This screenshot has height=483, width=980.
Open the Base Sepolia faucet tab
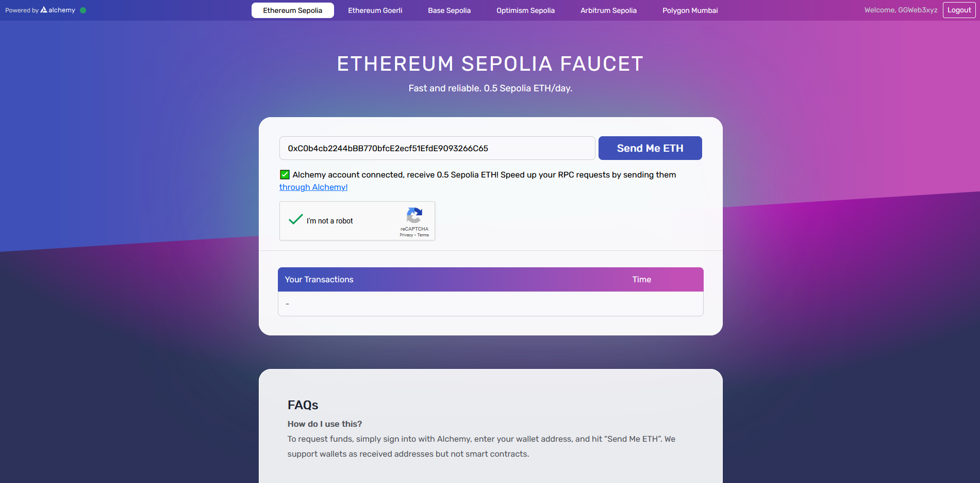[x=449, y=10]
